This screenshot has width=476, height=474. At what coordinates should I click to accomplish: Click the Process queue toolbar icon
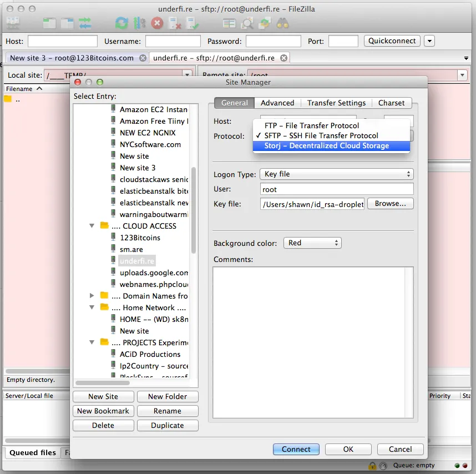click(139, 23)
